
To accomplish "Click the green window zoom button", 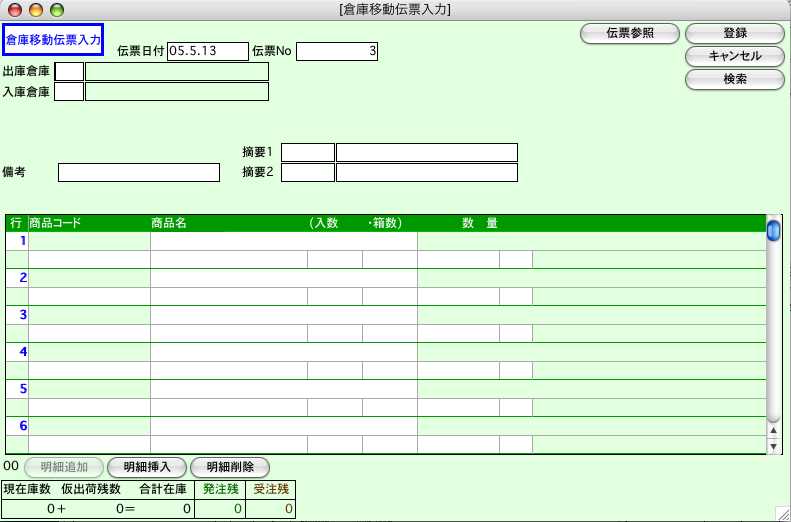I will click(56, 9).
